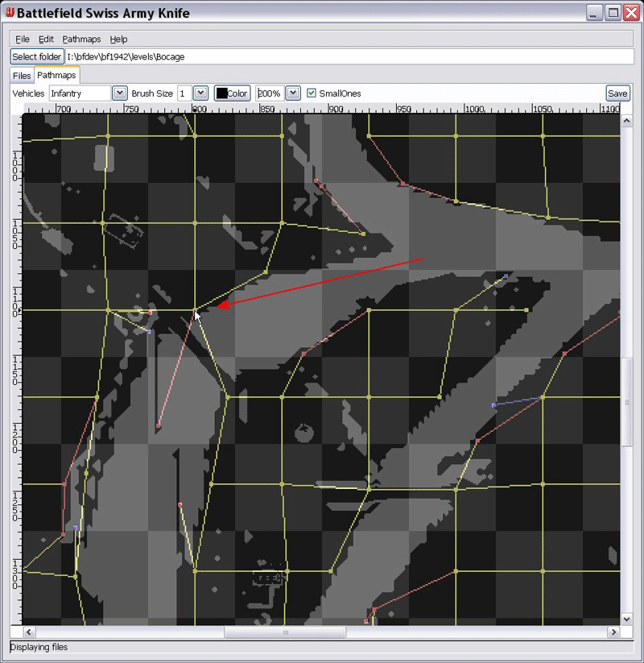Viewport: 644px width, 663px height.
Task: Open the Edit menu
Action: point(46,39)
